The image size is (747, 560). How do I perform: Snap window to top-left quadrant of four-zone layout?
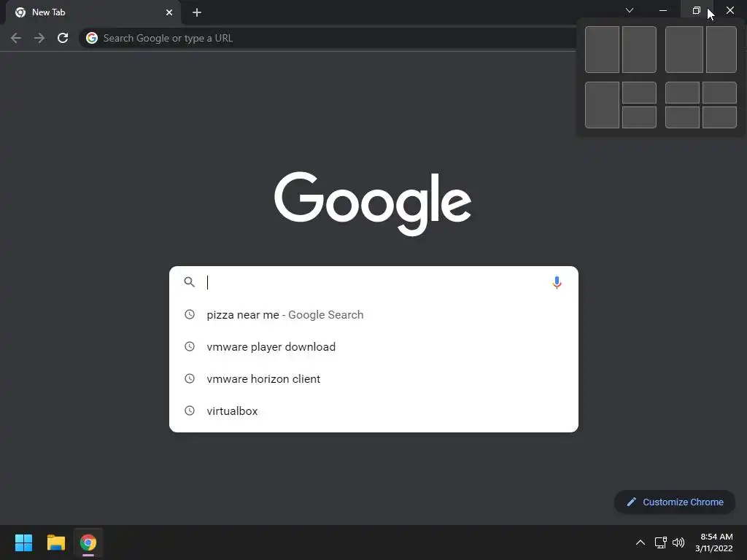682,93
